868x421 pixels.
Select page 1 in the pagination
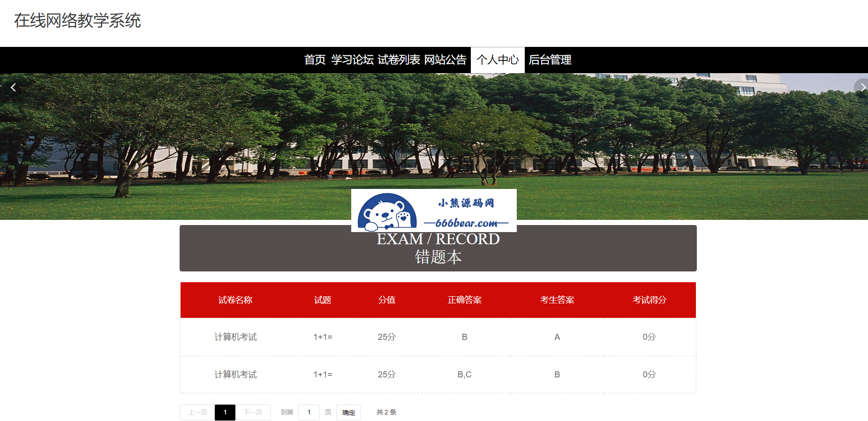225,413
